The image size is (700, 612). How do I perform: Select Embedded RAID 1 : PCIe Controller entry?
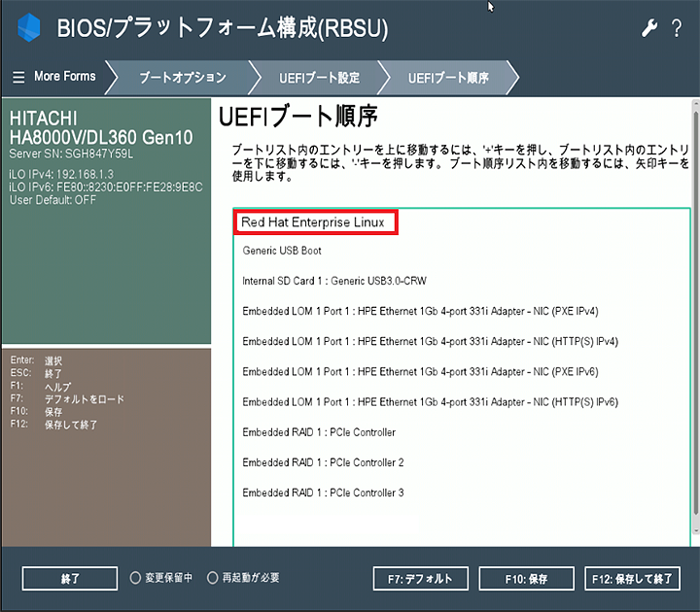pyautogui.click(x=319, y=432)
